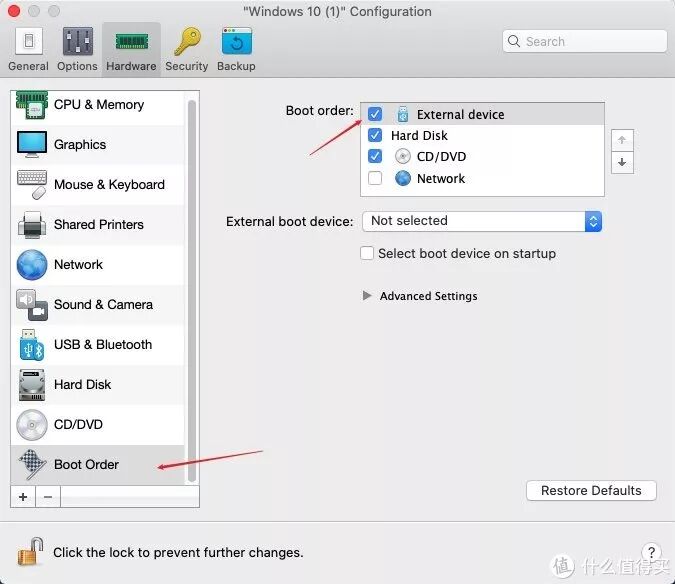Viewport: 675px width, 584px height.
Task: Enable Network in boot order
Action: pyautogui.click(x=375, y=178)
